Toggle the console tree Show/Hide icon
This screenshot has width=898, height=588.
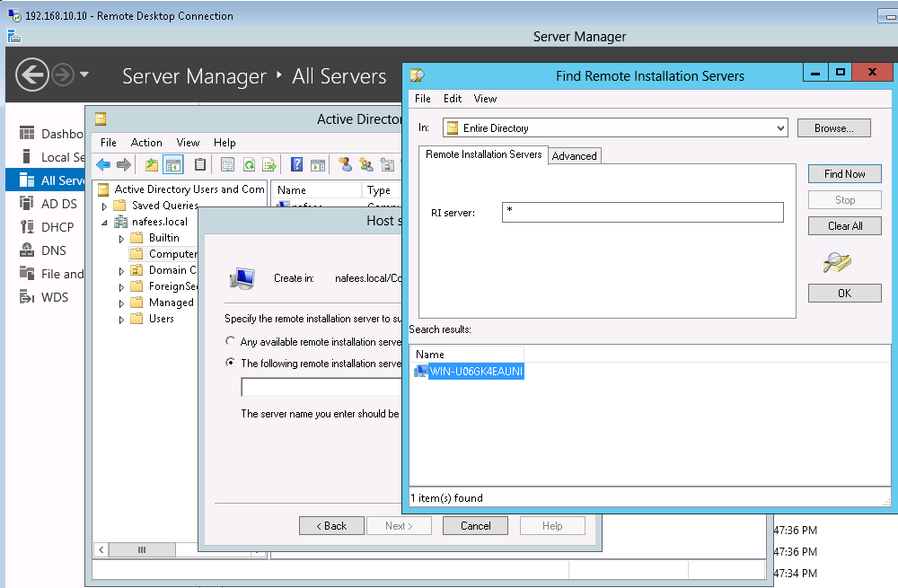point(173,164)
